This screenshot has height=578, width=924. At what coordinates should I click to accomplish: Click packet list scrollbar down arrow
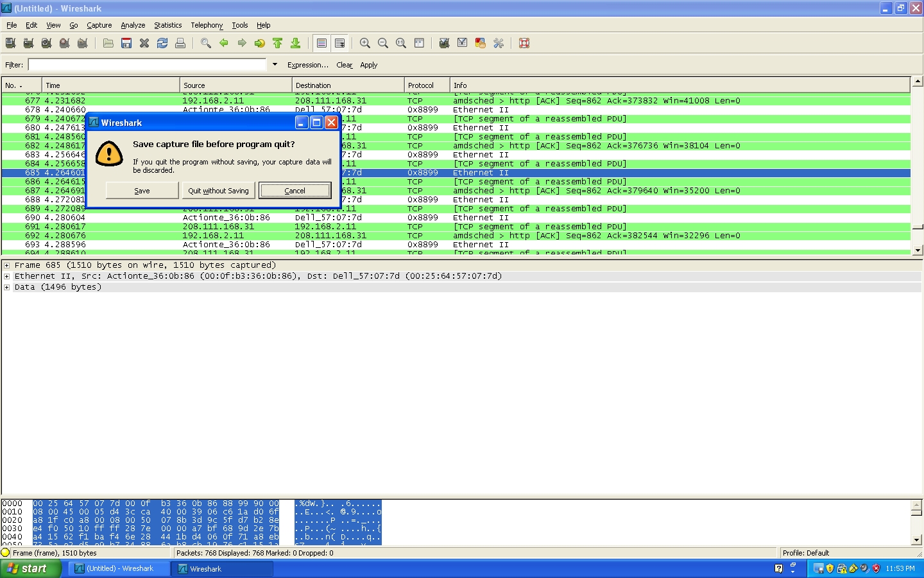click(x=918, y=250)
